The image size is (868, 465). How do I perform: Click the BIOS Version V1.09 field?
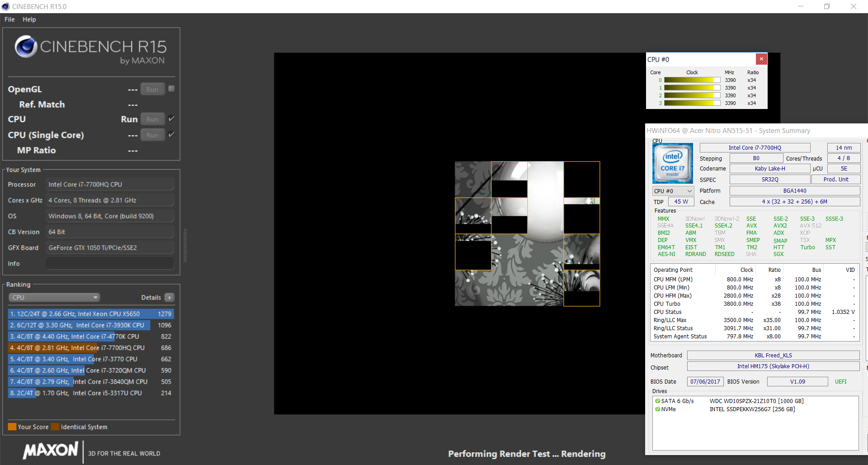[797, 381]
